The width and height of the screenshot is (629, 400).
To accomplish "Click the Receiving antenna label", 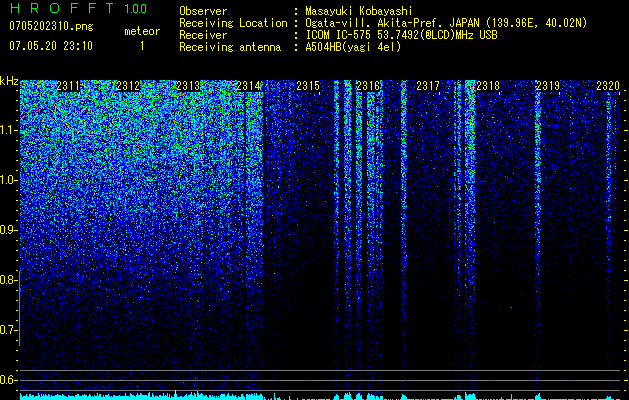I will (x=230, y=47).
